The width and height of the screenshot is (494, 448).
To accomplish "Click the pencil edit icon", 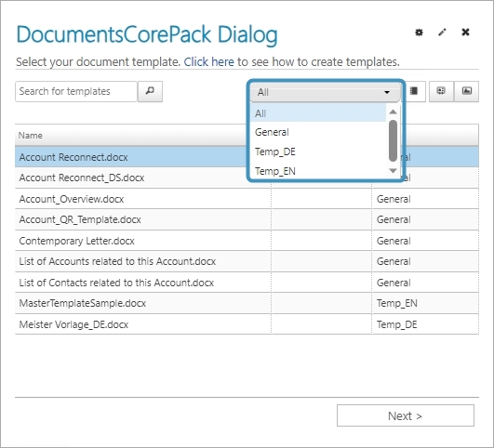I will [x=442, y=33].
